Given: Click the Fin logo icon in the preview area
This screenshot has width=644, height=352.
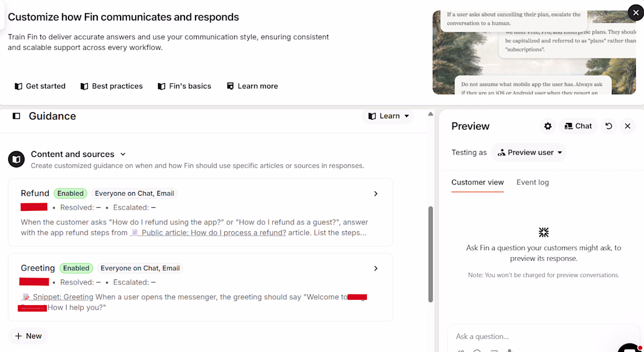Looking at the screenshot, I should click(x=543, y=233).
